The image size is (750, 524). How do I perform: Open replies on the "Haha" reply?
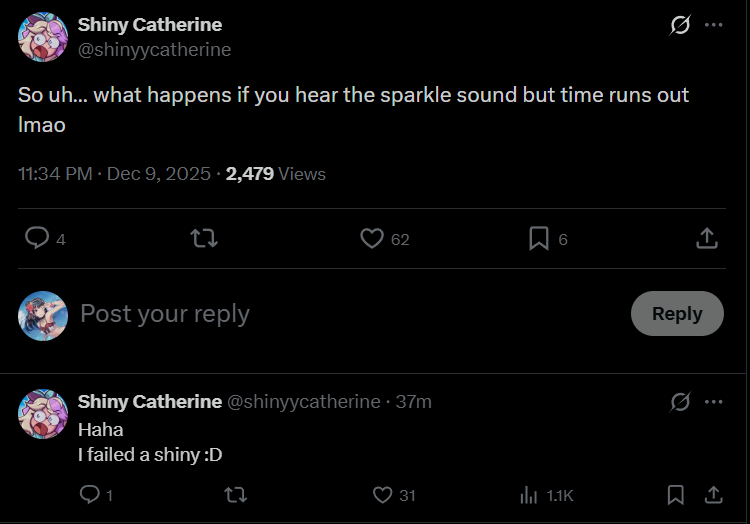pos(89,494)
